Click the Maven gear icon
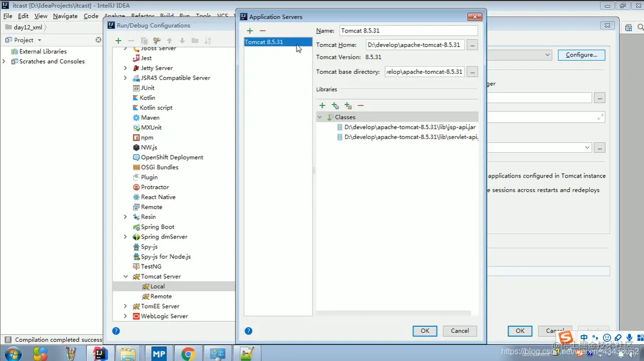Viewport: 644px width, 361px height. click(x=136, y=118)
